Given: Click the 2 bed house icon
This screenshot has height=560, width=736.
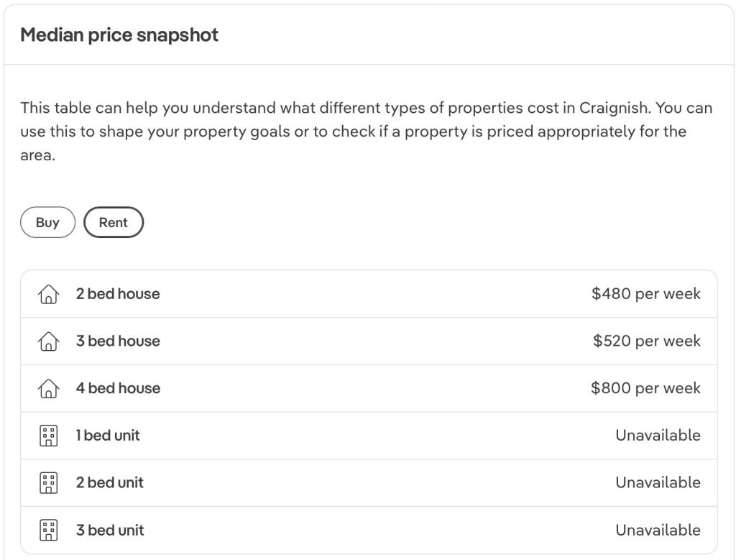Looking at the screenshot, I should tap(47, 294).
